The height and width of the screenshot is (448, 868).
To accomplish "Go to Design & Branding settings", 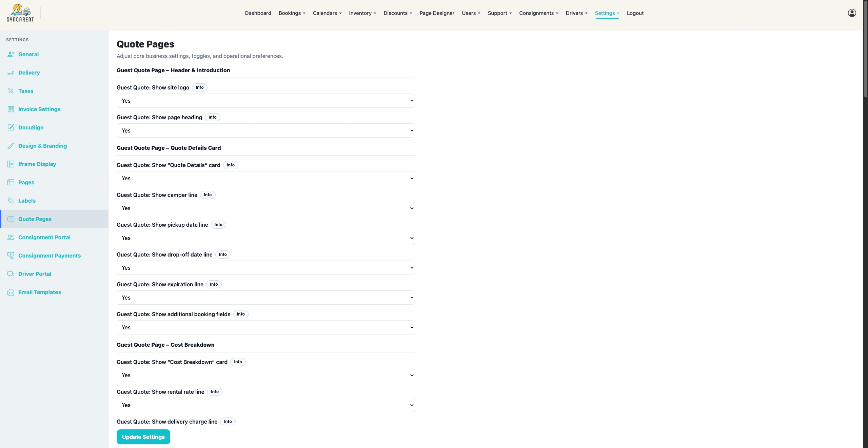I will pos(43,146).
